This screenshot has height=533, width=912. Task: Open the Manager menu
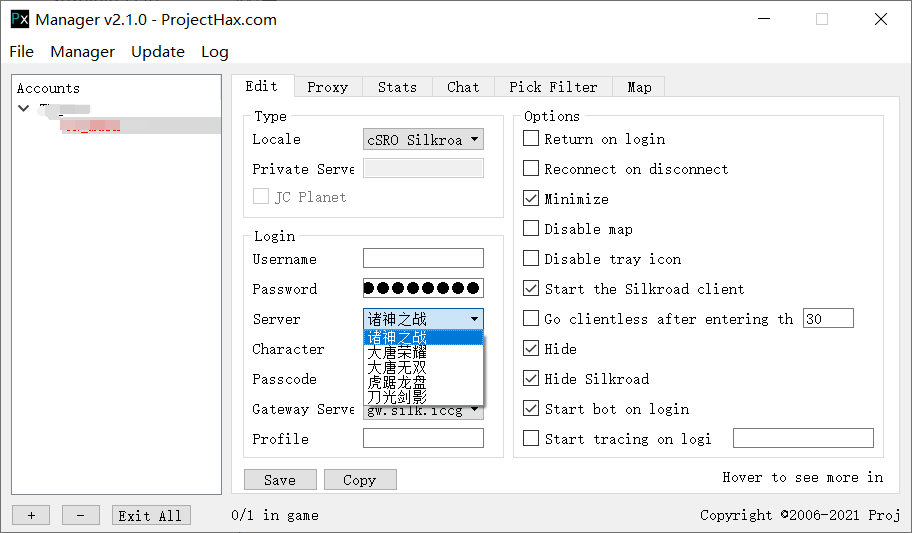(x=82, y=52)
